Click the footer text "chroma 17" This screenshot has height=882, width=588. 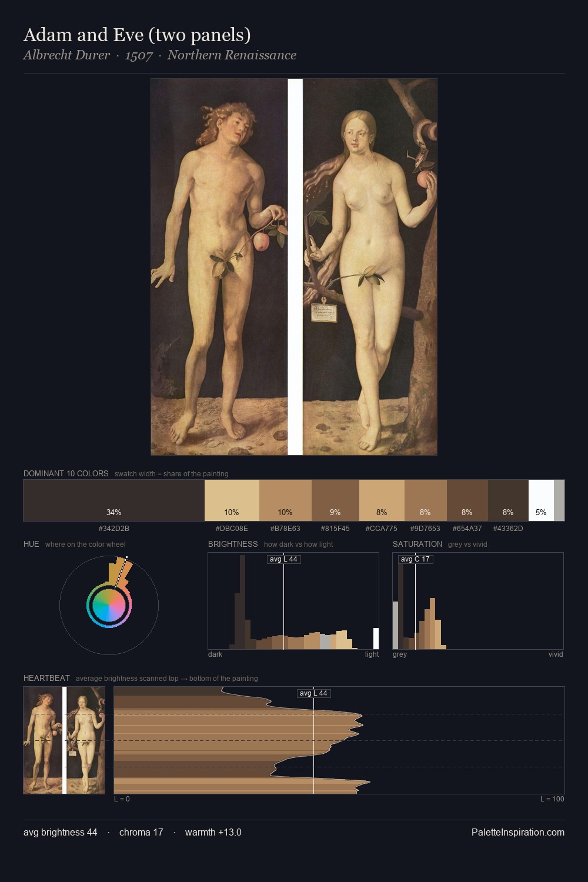click(x=141, y=832)
